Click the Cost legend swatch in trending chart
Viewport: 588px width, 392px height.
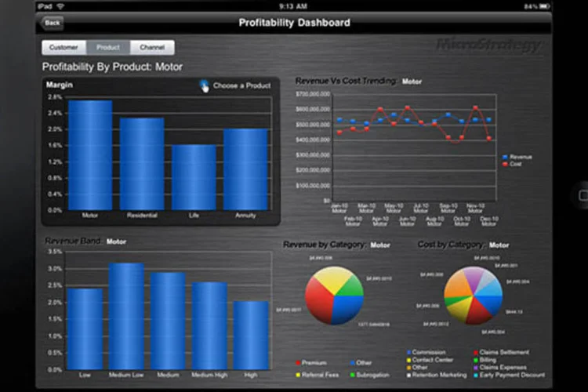[505, 164]
